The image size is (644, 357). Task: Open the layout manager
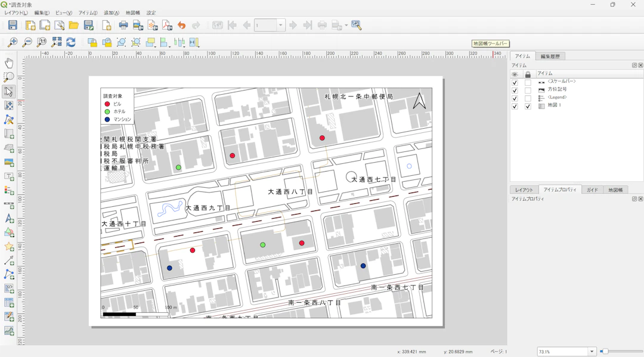click(60, 25)
